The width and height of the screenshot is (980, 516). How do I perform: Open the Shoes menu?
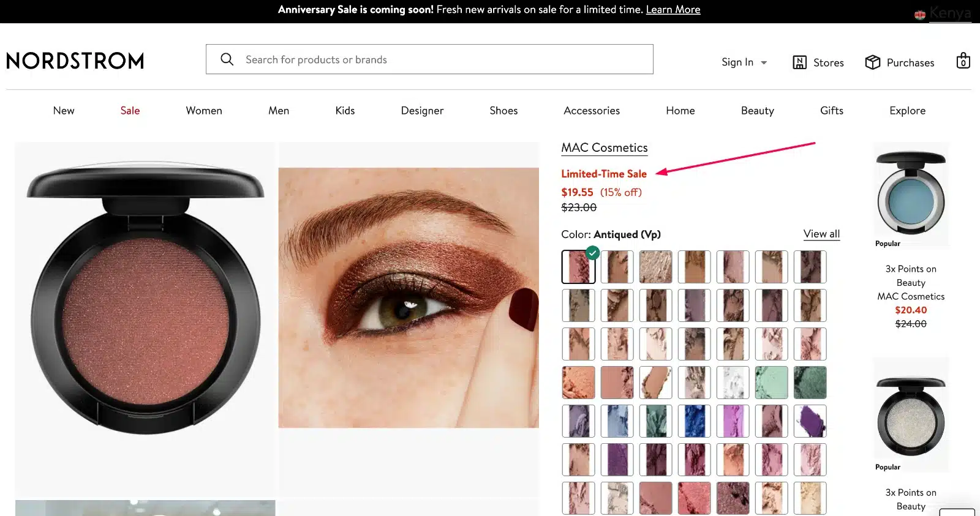[503, 111]
